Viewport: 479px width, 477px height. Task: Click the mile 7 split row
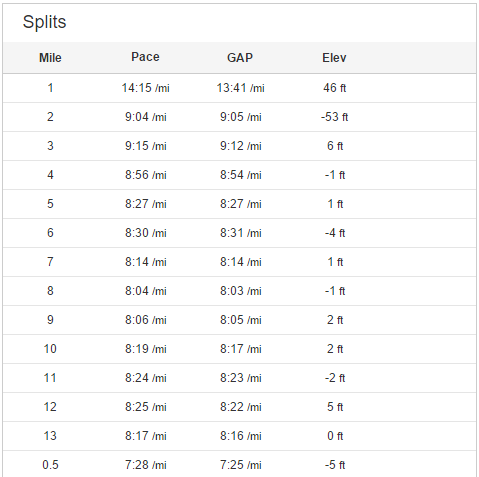pos(240,262)
